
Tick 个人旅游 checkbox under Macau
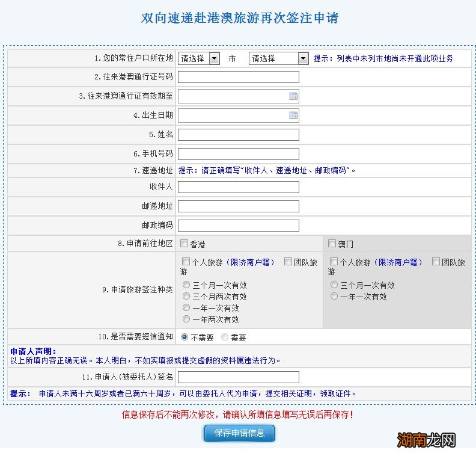click(334, 262)
